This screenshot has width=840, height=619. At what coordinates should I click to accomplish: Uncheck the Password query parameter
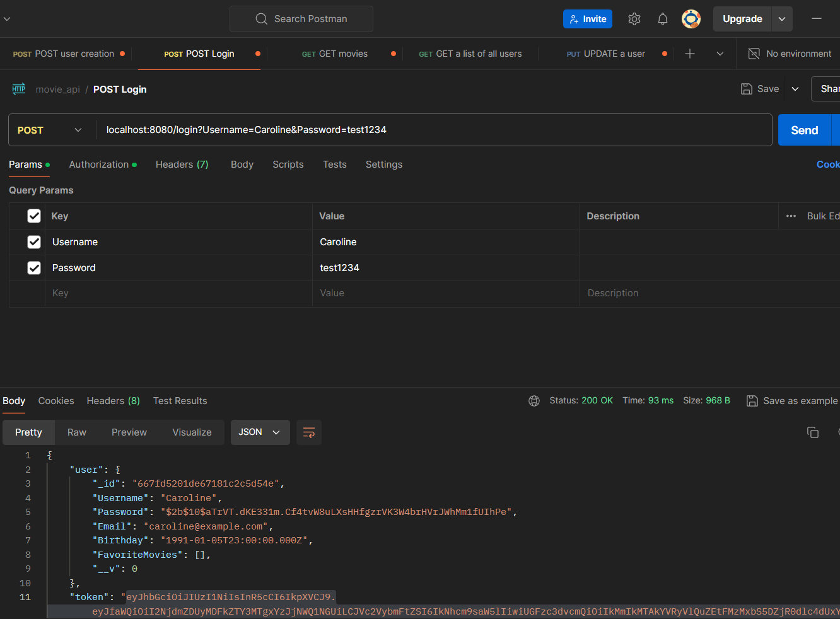tap(34, 267)
